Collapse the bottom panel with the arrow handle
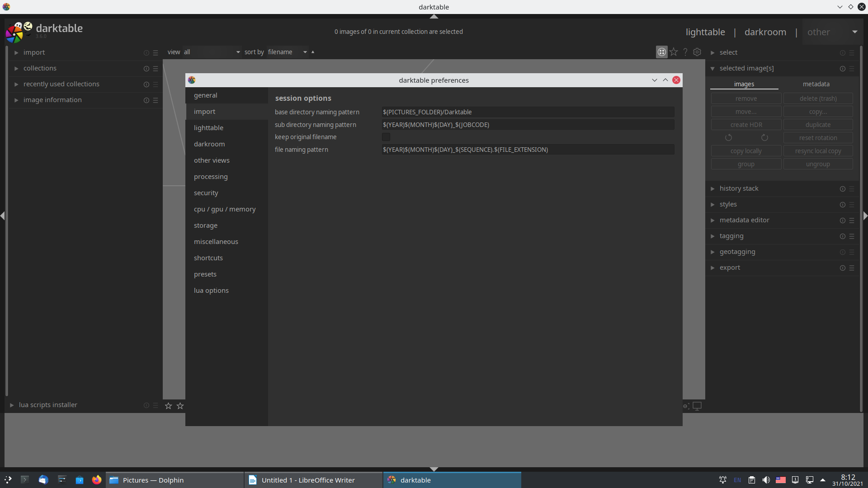Screen dimensions: 868x488 (x=434, y=469)
